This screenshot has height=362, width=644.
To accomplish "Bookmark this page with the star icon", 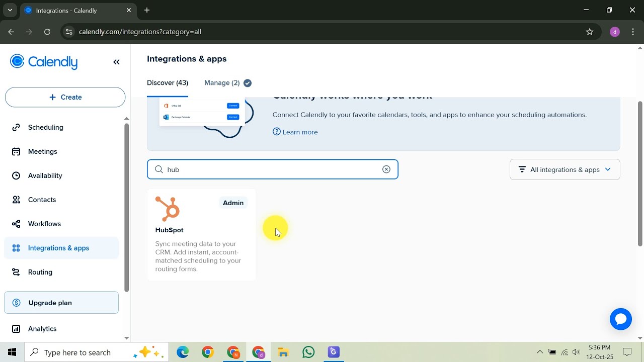I will [x=590, y=32].
